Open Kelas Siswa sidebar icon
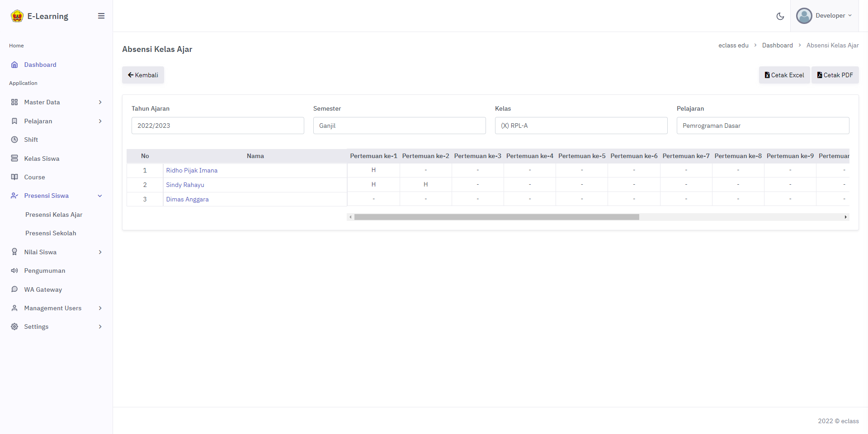 [14, 159]
